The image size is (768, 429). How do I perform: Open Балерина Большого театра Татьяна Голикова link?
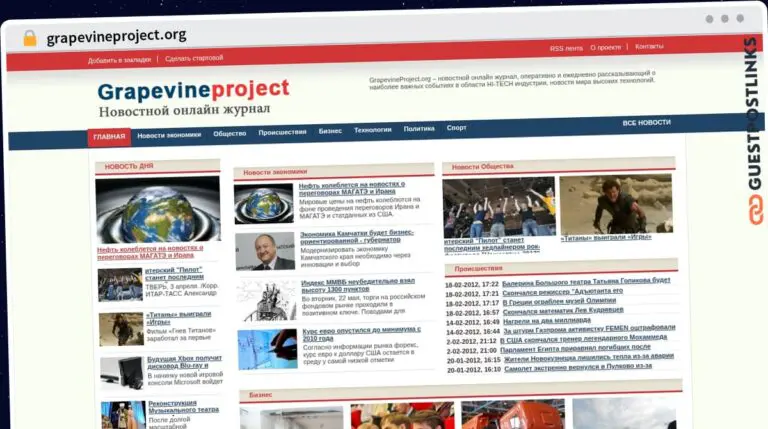pos(586,282)
